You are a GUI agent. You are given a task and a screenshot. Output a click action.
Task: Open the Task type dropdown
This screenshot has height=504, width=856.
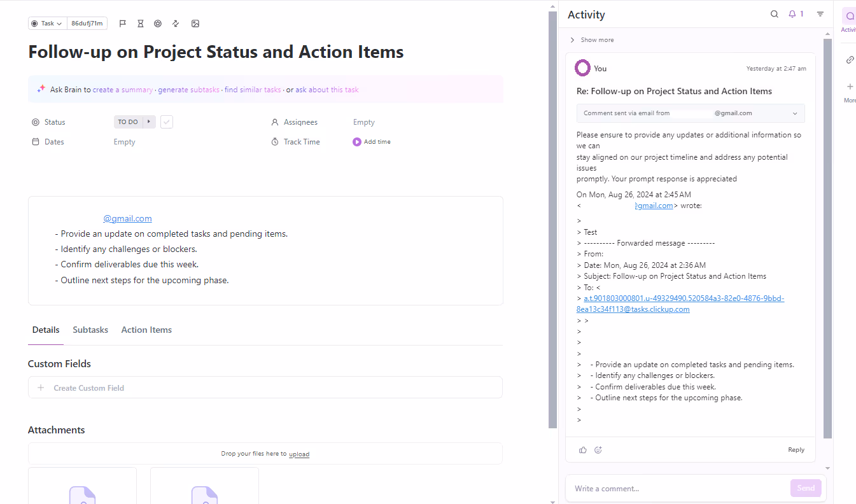point(48,24)
